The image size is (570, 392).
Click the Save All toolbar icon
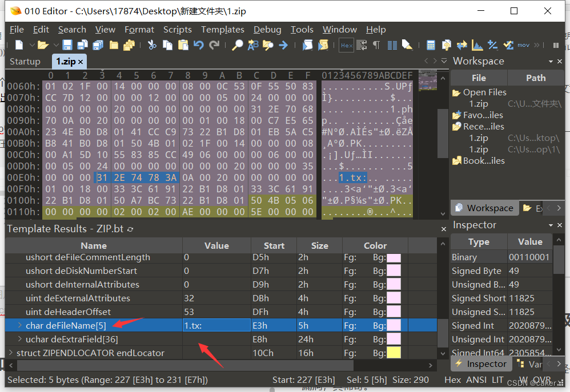pyautogui.click(x=98, y=45)
